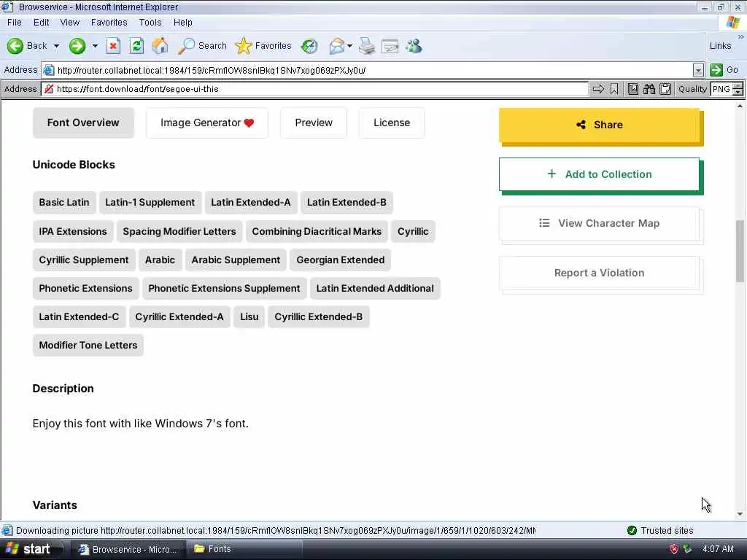This screenshot has width=747, height=560.
Task: Click the Browservice clipboard icon
Action: click(665, 89)
